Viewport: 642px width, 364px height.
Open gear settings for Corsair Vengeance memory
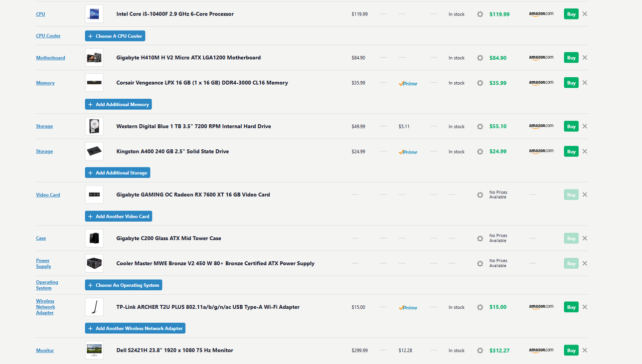click(480, 83)
